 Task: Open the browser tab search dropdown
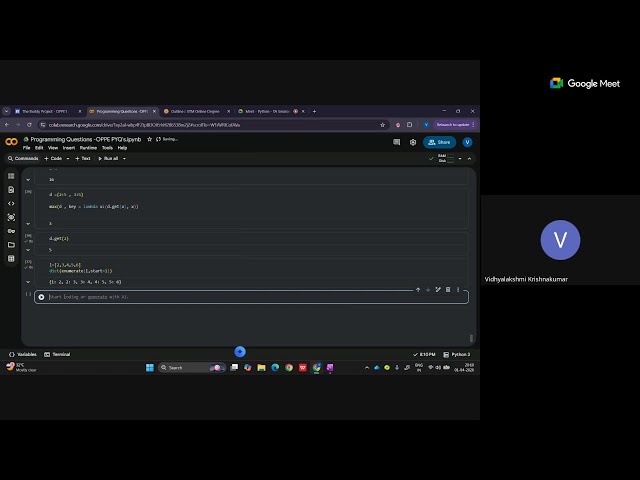[x=6, y=111]
